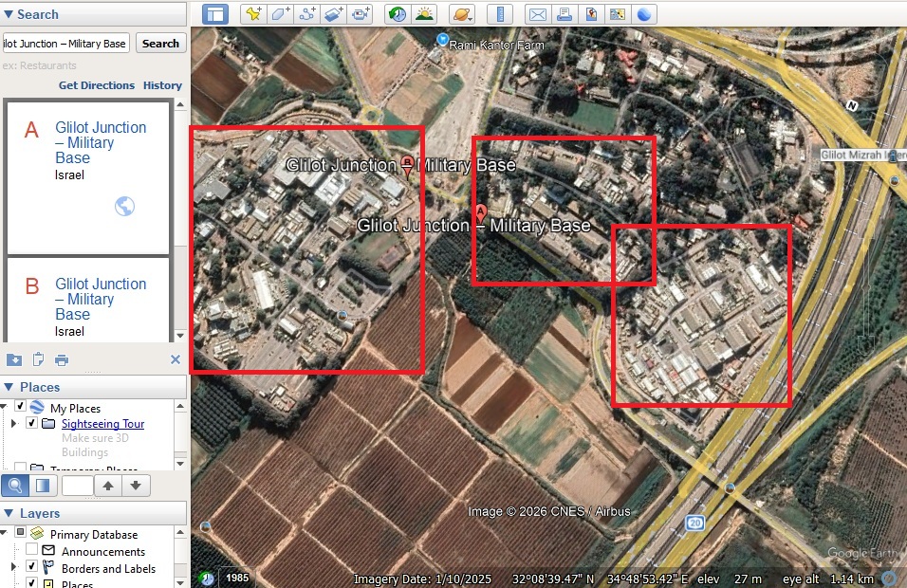Screen dimensions: 907x588
Task: Open the search History link
Action: click(x=162, y=85)
